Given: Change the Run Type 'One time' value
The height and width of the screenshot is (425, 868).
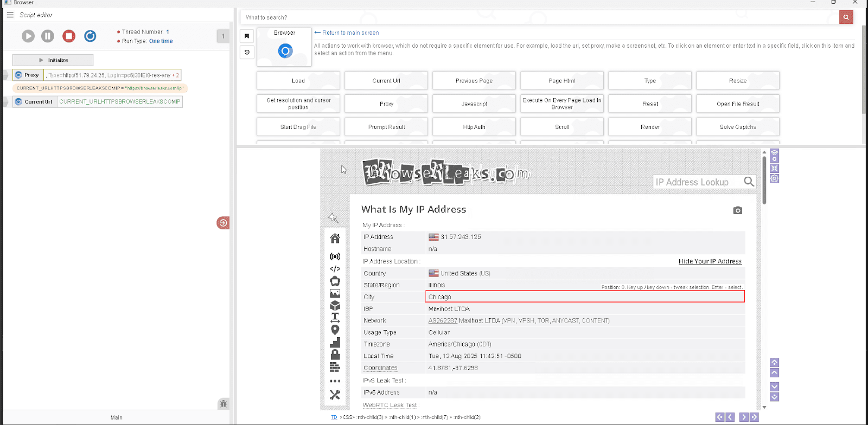Looking at the screenshot, I should click(x=161, y=41).
